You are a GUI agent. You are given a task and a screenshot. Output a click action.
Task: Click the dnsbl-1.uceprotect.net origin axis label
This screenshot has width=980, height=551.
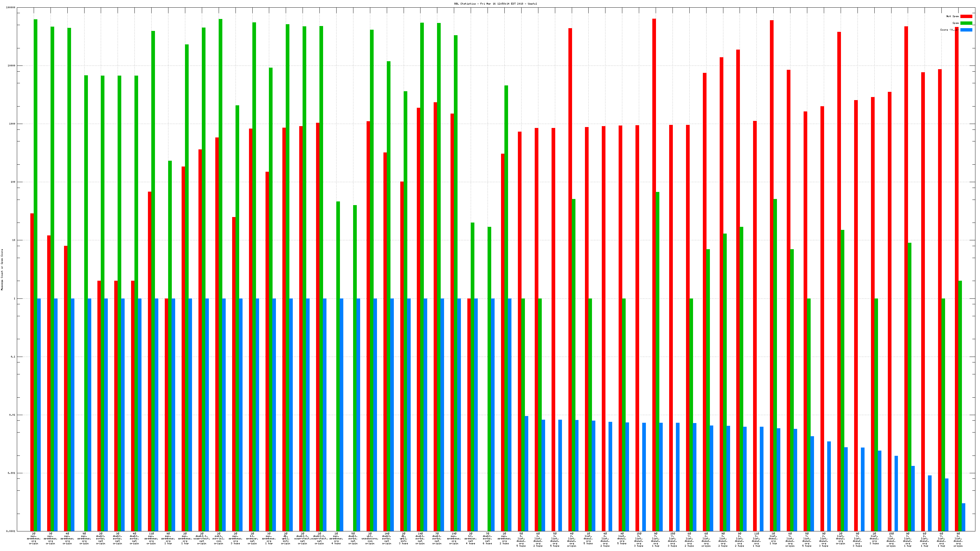(x=202, y=539)
